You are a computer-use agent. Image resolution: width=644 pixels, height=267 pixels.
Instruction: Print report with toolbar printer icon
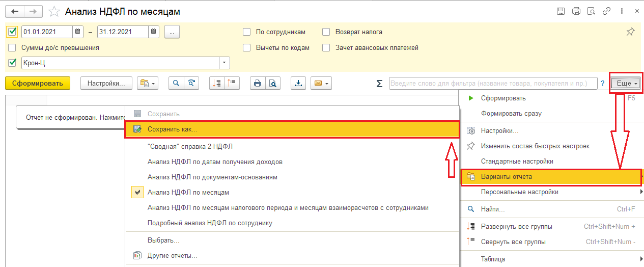(x=258, y=84)
